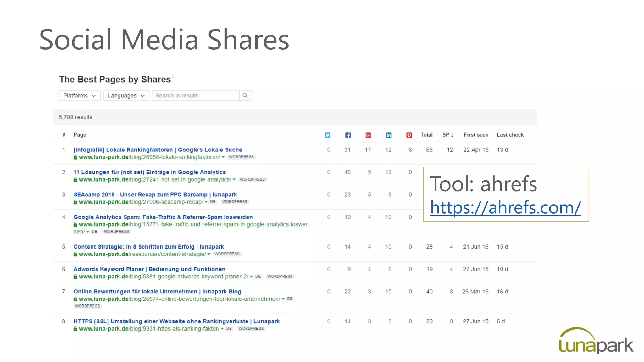Open '11 Lösungen für (not set)' page title
The image size is (644, 362).
pyautogui.click(x=150, y=172)
